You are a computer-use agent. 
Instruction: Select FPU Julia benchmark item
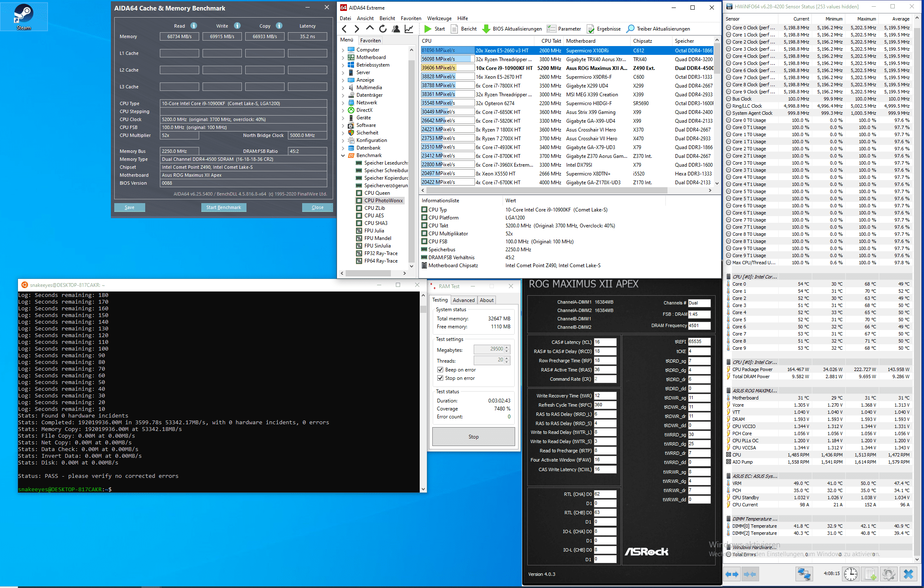click(x=374, y=231)
